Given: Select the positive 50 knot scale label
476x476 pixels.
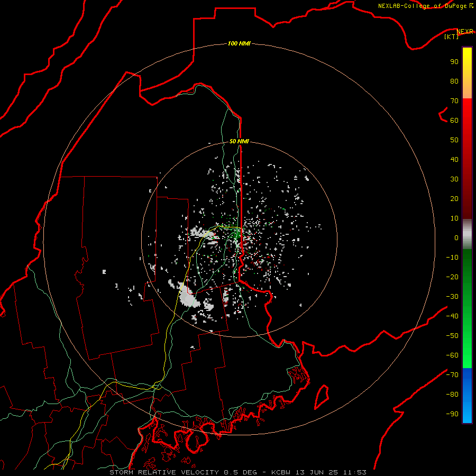Looking at the screenshot, I should click(x=454, y=140).
